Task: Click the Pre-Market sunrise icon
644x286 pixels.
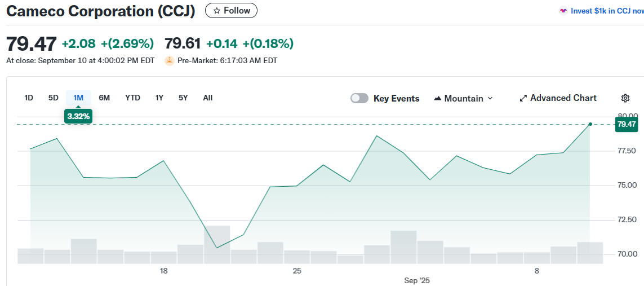Action: pos(170,61)
